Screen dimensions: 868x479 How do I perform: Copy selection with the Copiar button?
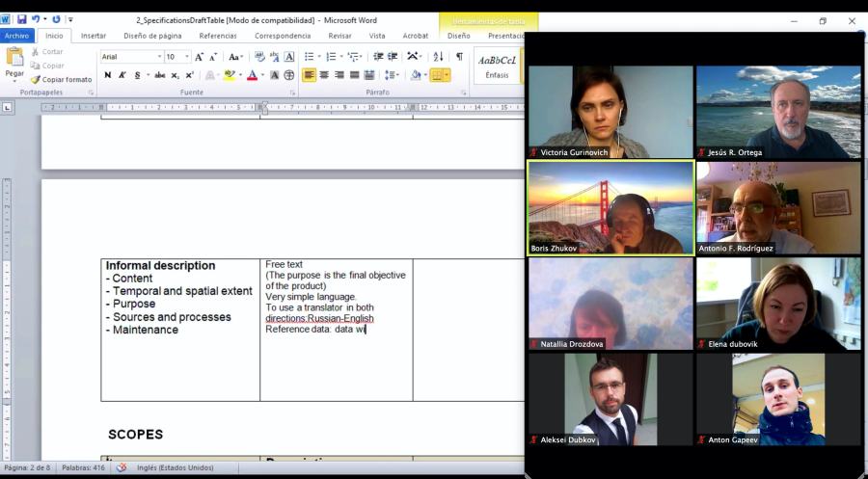click(47, 66)
